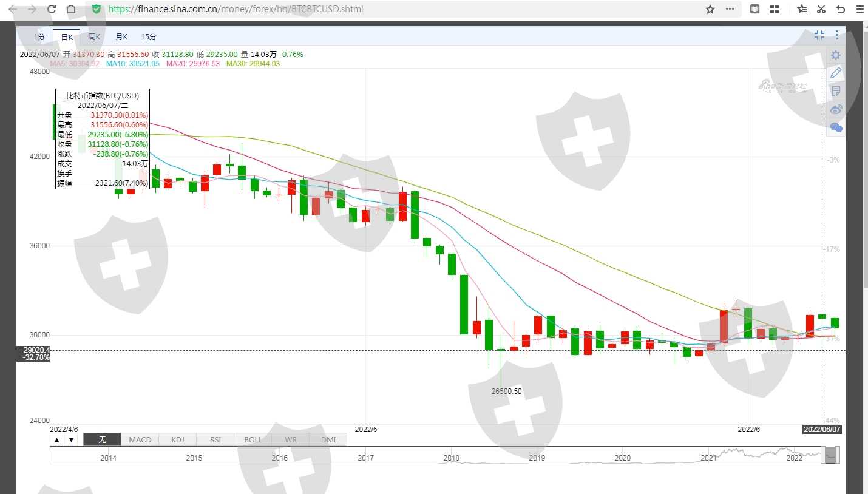Click the 2020 mark on the timeline navigator
Image resolution: width=868 pixels, height=494 pixels.
click(622, 458)
